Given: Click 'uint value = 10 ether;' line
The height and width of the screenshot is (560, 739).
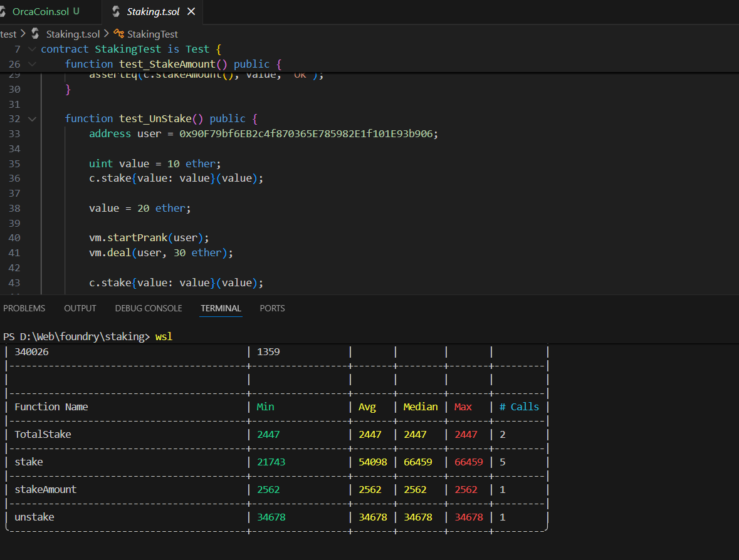Looking at the screenshot, I should point(155,163).
